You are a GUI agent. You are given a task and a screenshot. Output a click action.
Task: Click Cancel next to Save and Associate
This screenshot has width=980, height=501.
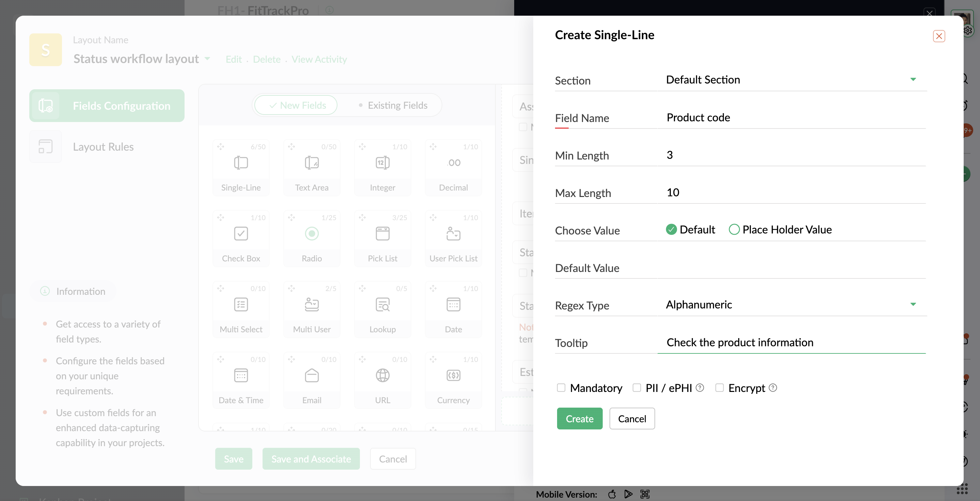[x=393, y=459]
